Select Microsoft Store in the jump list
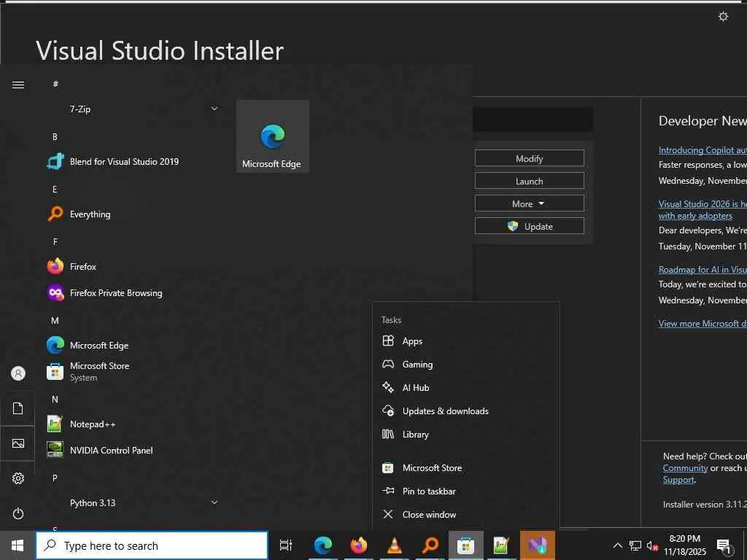747x560 pixels. pyautogui.click(x=465, y=467)
